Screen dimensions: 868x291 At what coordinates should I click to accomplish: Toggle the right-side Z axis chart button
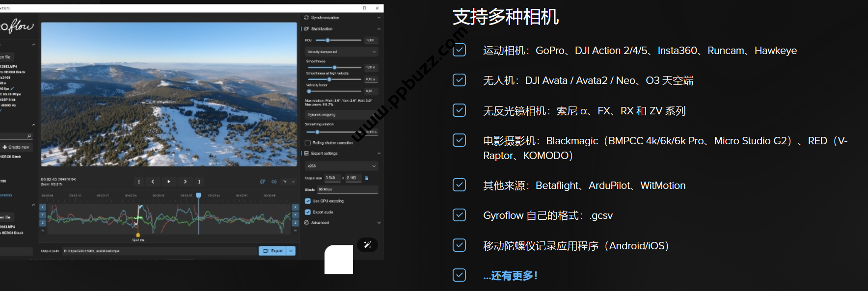click(296, 223)
